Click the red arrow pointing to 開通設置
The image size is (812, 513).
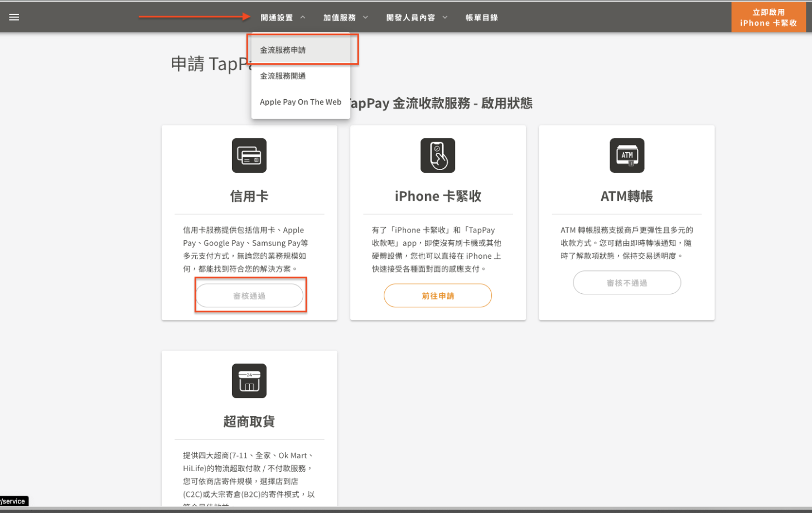point(195,17)
